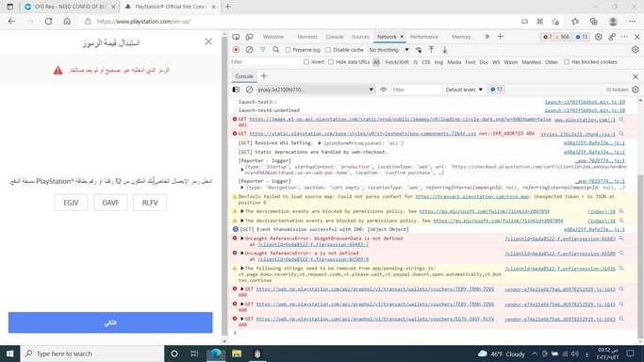This screenshot has width=644, height=362.
Task: Open the No throttling dropdown
Action: 388,50
